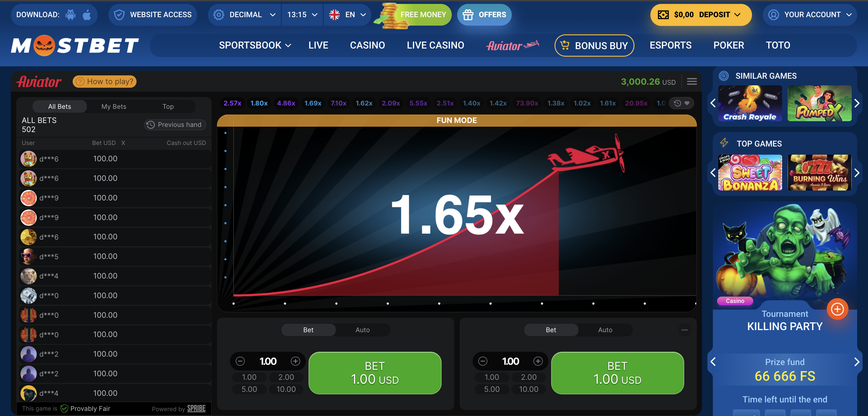Click the right green BET 1.00 USD button
This screenshot has height=416, width=868.
click(617, 373)
